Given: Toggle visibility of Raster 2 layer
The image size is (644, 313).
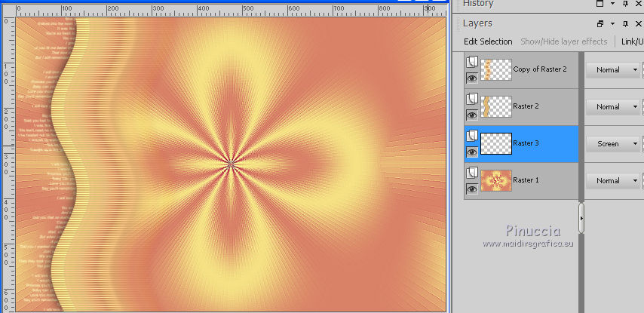Looking at the screenshot, I should (x=472, y=115).
